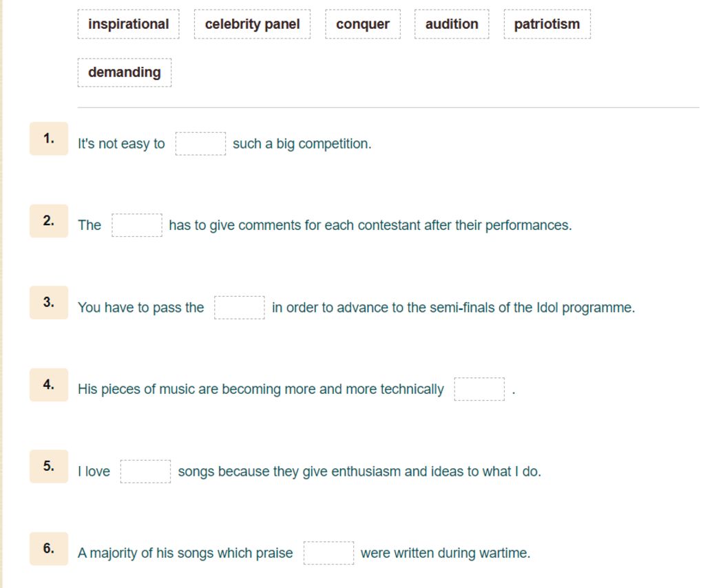The height and width of the screenshot is (588, 705).
Task: Select the blank after "I love" in sentence 5
Action: (x=146, y=472)
